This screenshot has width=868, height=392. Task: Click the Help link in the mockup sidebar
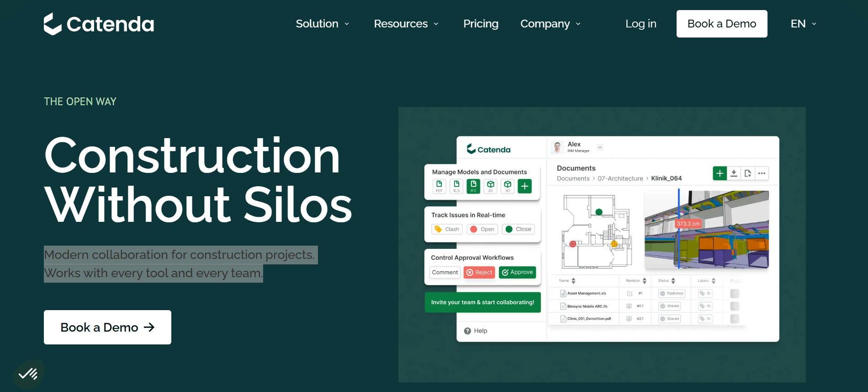481,331
